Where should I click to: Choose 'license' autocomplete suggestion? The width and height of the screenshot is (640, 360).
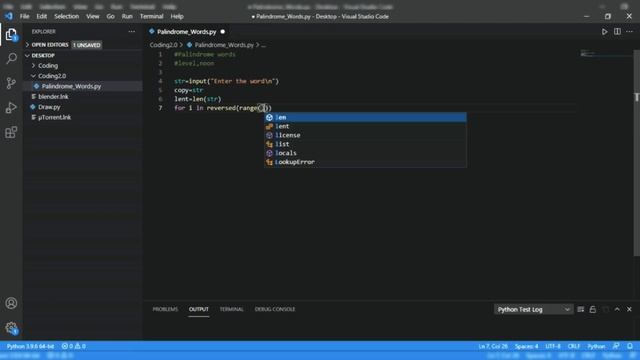[365, 135]
